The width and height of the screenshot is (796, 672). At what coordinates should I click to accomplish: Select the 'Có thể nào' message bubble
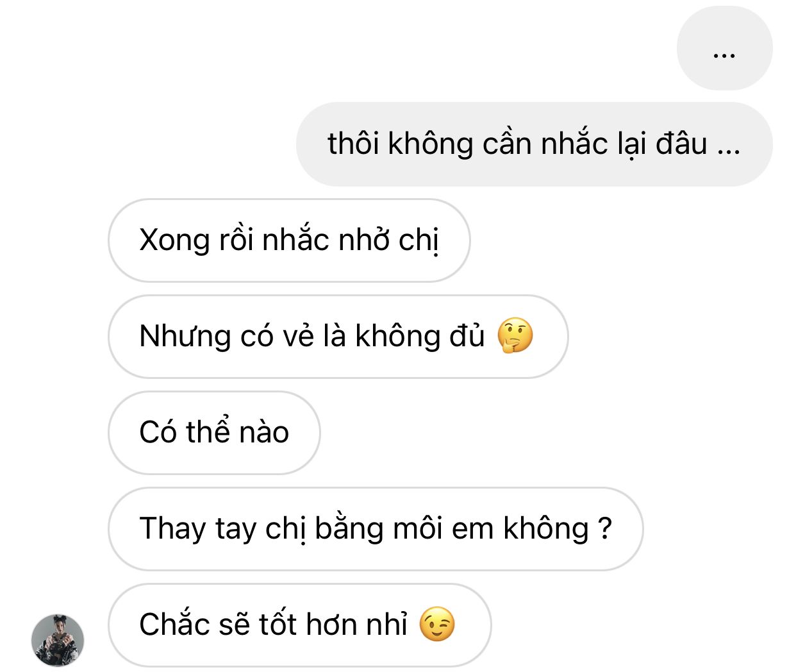[x=214, y=433]
